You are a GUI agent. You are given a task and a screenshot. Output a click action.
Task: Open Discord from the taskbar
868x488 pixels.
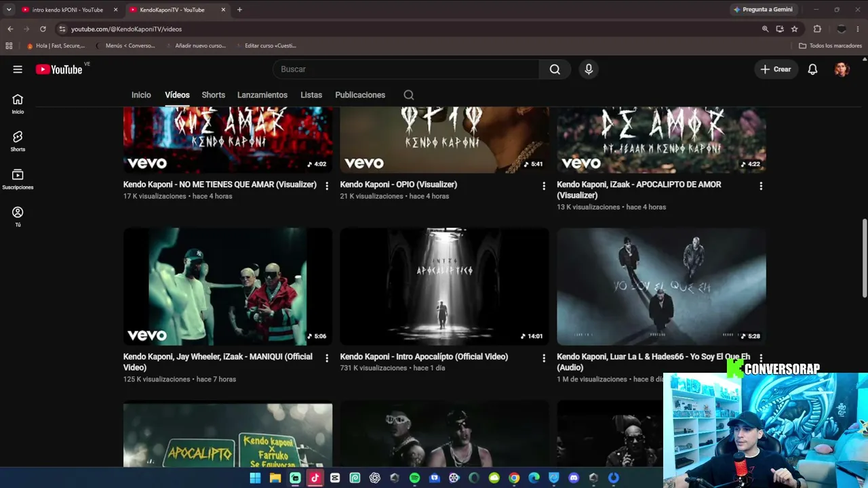coord(574,478)
